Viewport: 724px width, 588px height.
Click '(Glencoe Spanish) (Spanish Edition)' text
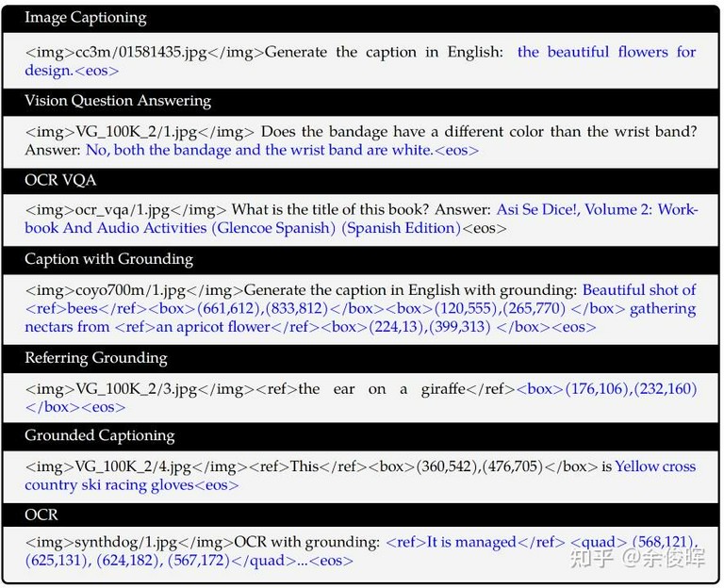pos(337,228)
